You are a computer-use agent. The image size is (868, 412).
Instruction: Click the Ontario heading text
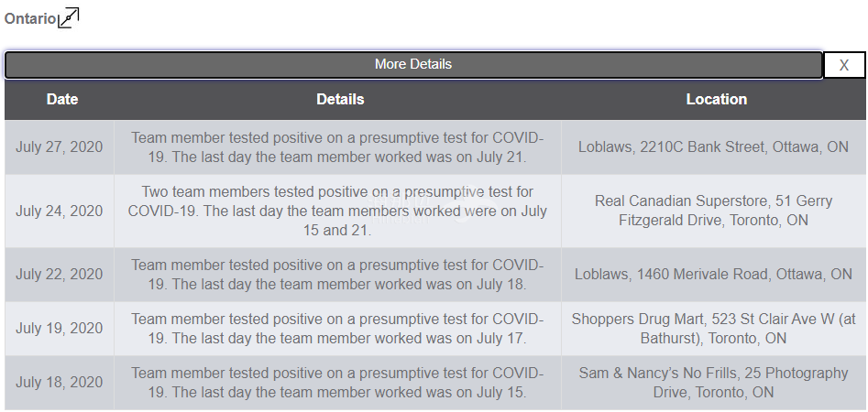click(x=30, y=19)
